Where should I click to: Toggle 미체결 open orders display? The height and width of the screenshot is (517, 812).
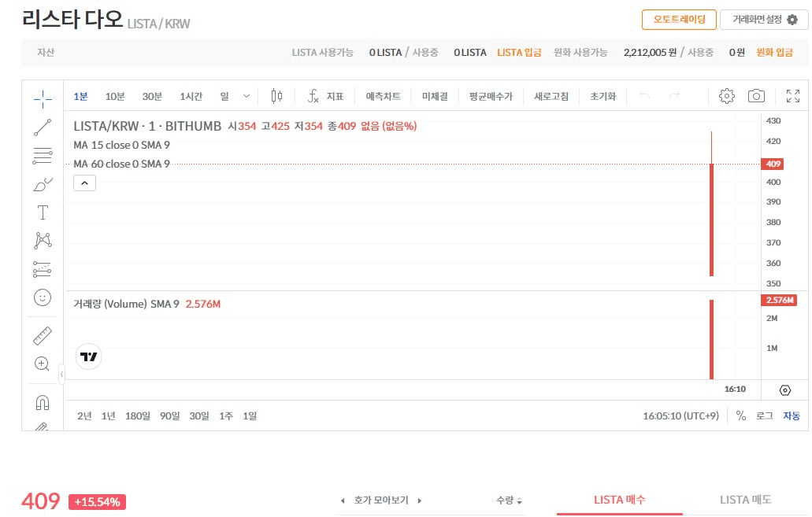pos(435,96)
